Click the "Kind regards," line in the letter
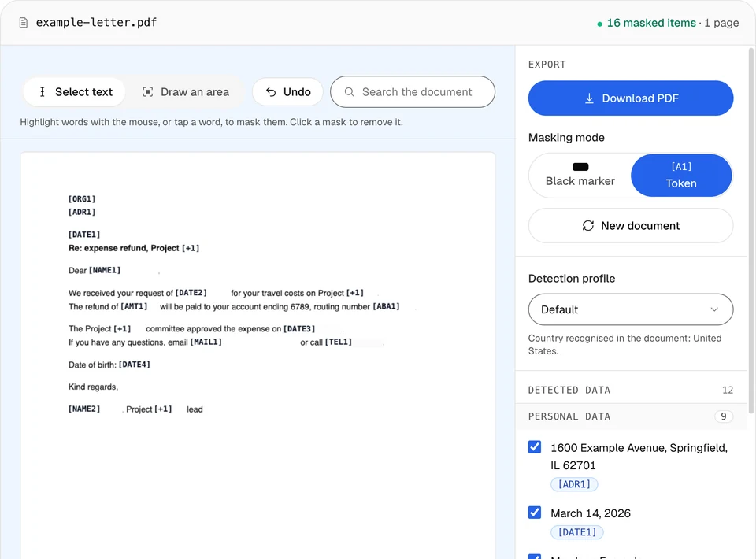The width and height of the screenshot is (756, 559). click(93, 387)
